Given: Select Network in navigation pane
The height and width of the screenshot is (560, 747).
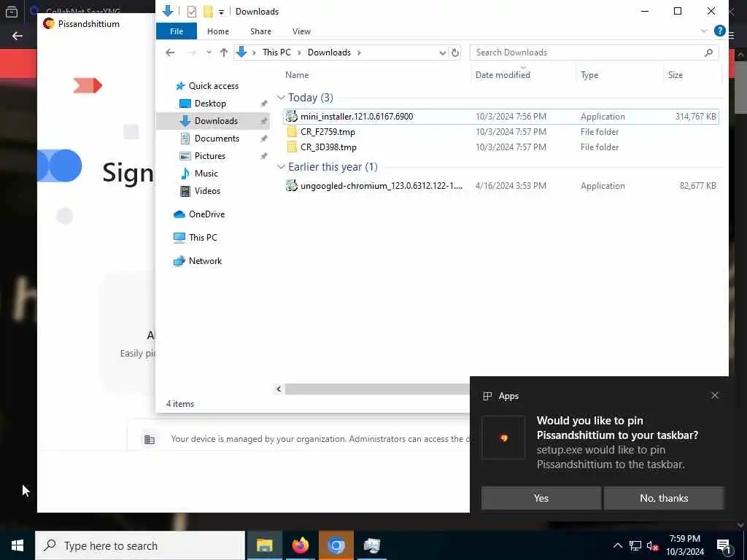Looking at the screenshot, I should coord(198,261).
